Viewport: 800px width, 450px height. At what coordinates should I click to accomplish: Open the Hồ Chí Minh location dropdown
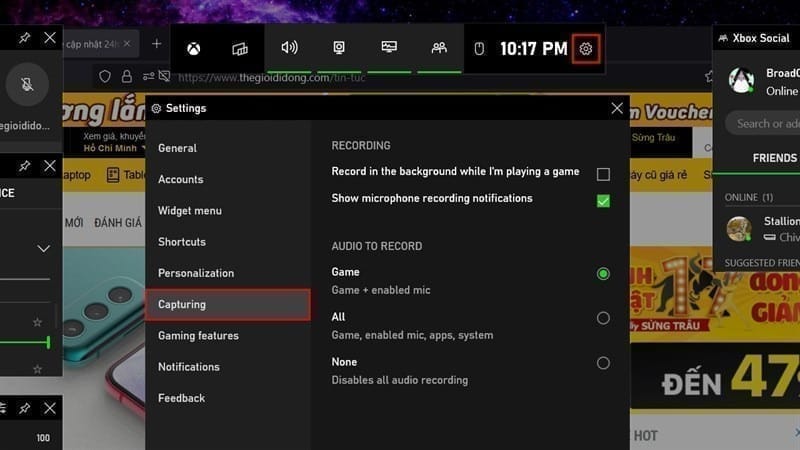point(113,148)
